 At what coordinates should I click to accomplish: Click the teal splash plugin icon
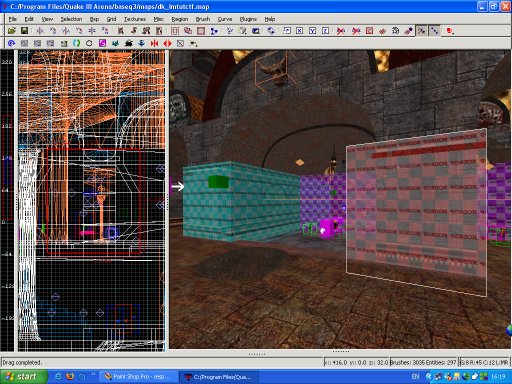tap(115, 43)
